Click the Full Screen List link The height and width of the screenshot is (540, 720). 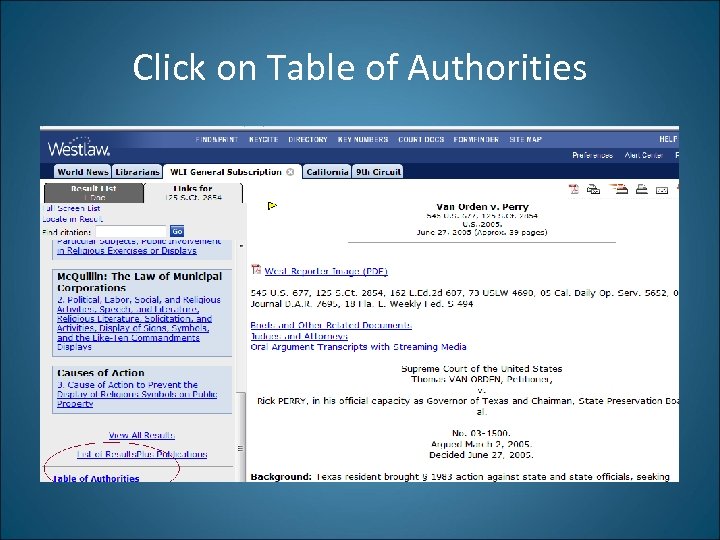pos(71,208)
